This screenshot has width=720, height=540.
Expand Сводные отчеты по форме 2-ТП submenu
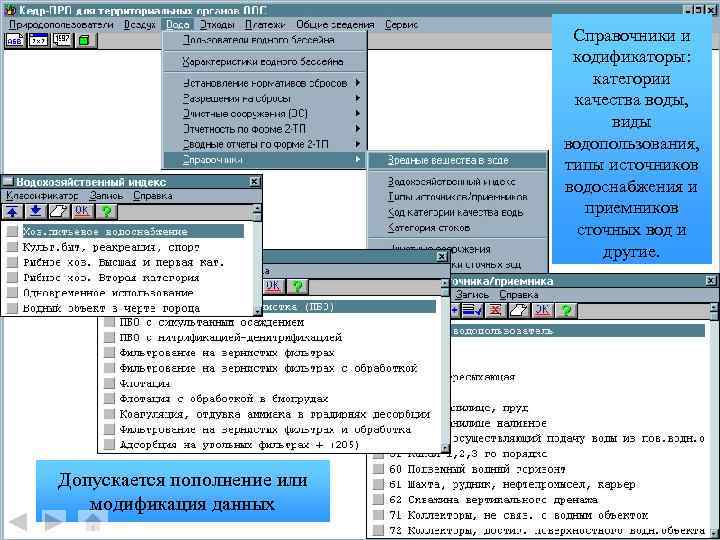coord(266,144)
